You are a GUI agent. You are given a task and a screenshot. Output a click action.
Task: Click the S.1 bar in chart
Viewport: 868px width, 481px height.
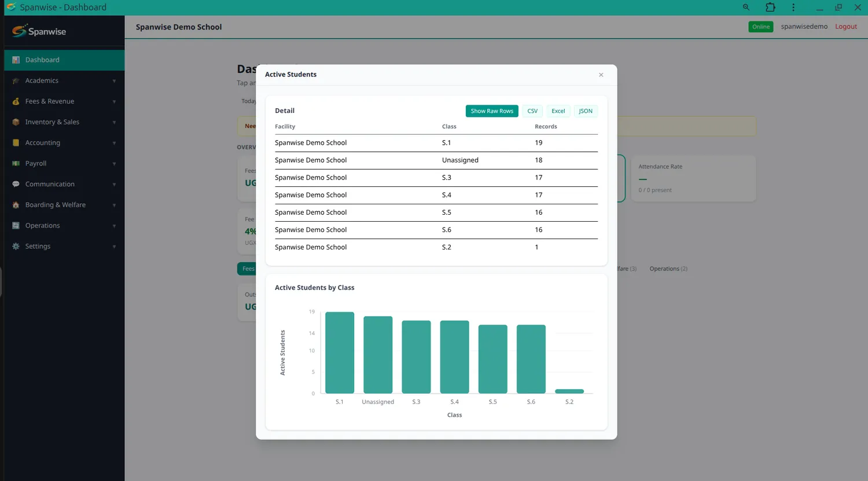340,353
